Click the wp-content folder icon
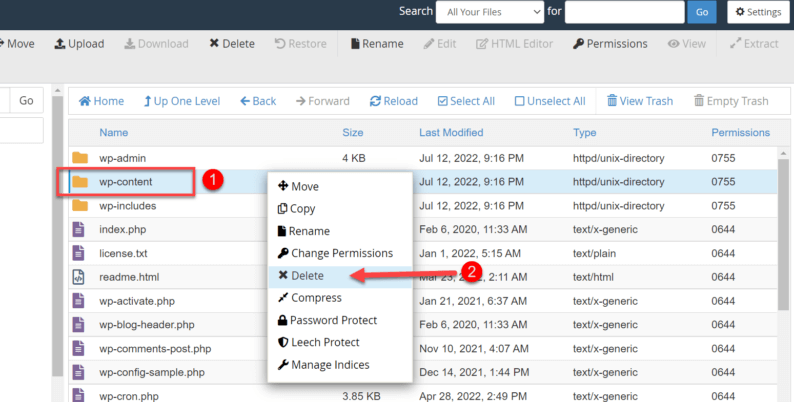The width and height of the screenshot is (794, 402). point(80,182)
